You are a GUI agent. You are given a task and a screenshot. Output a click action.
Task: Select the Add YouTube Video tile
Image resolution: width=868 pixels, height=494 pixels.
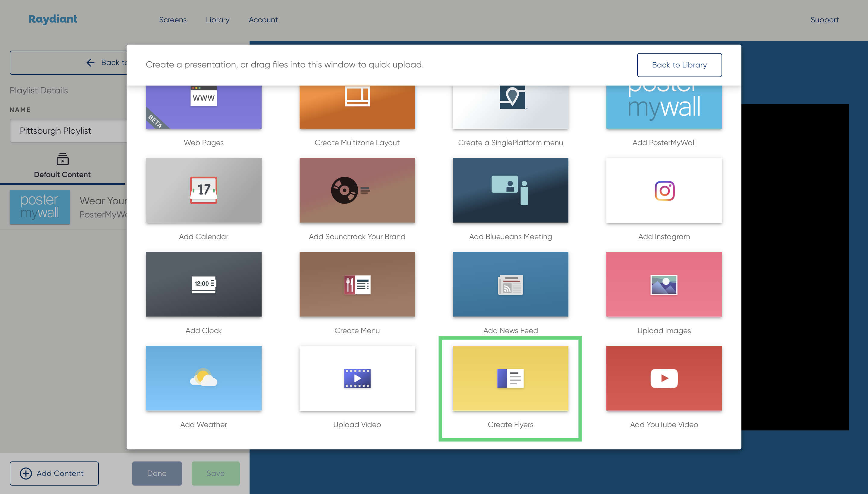(664, 378)
